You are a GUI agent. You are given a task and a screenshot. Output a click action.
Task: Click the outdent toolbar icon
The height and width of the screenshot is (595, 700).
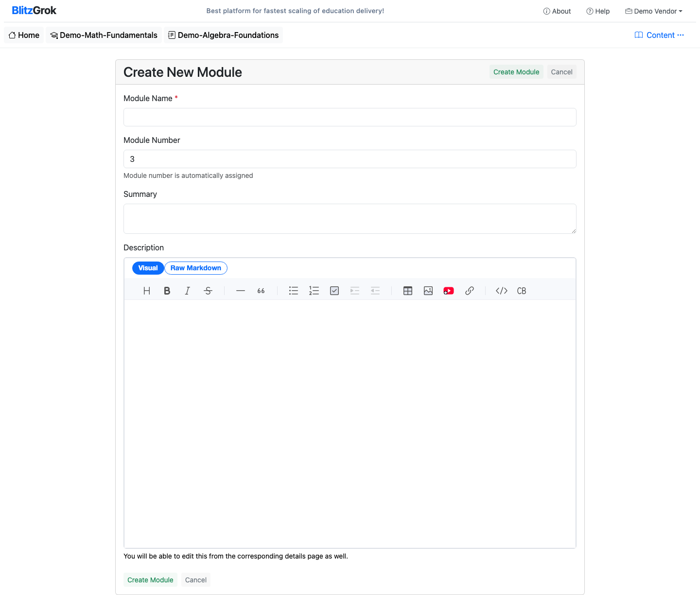tap(375, 291)
